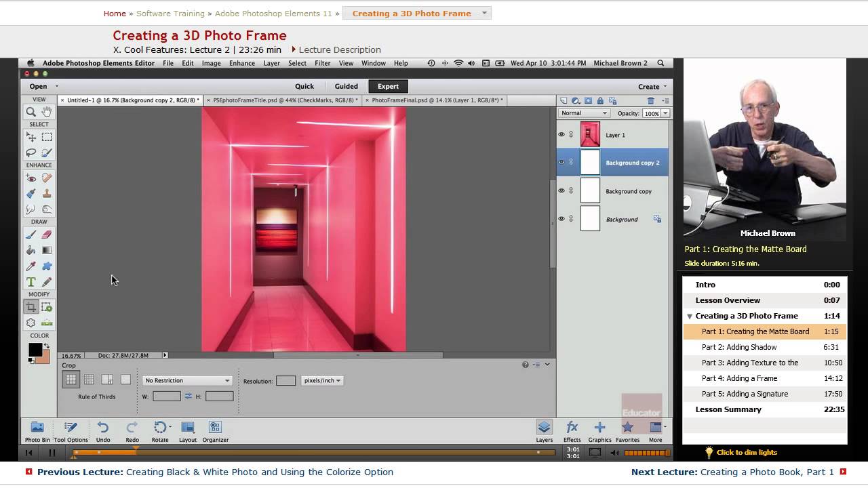The height and width of the screenshot is (488, 868).
Task: Hide Layer 1 with eye icon
Action: coord(561,134)
